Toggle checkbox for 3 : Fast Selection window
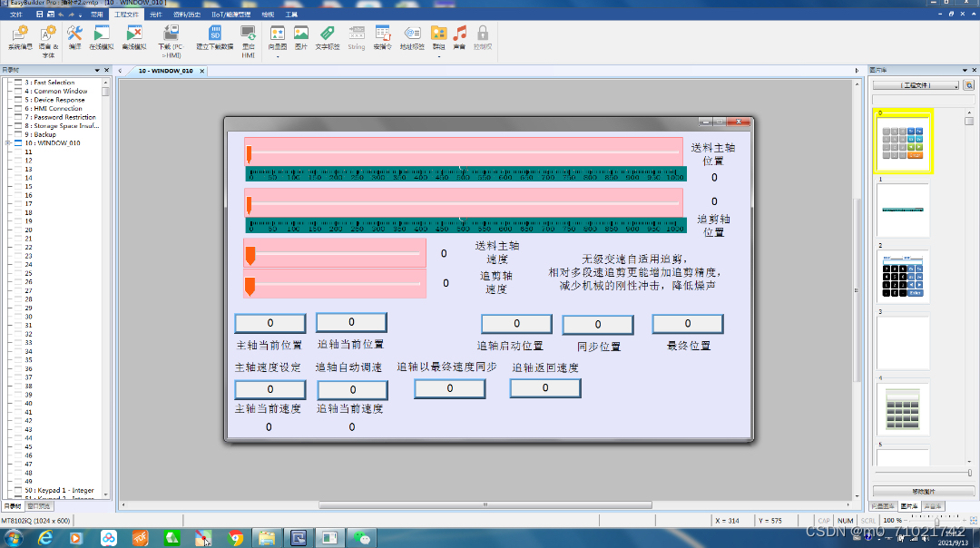Image resolution: width=980 pixels, height=548 pixels. click(18, 83)
